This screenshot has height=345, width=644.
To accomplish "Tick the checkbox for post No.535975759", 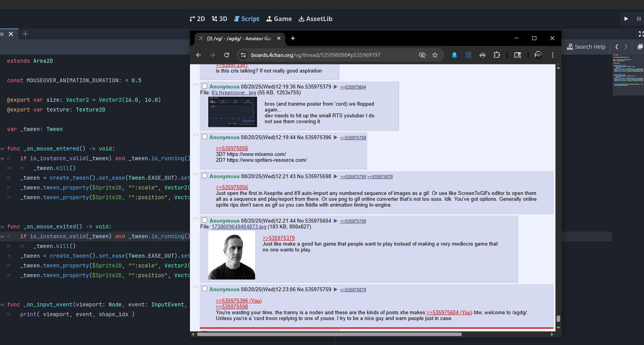I will coord(204,289).
